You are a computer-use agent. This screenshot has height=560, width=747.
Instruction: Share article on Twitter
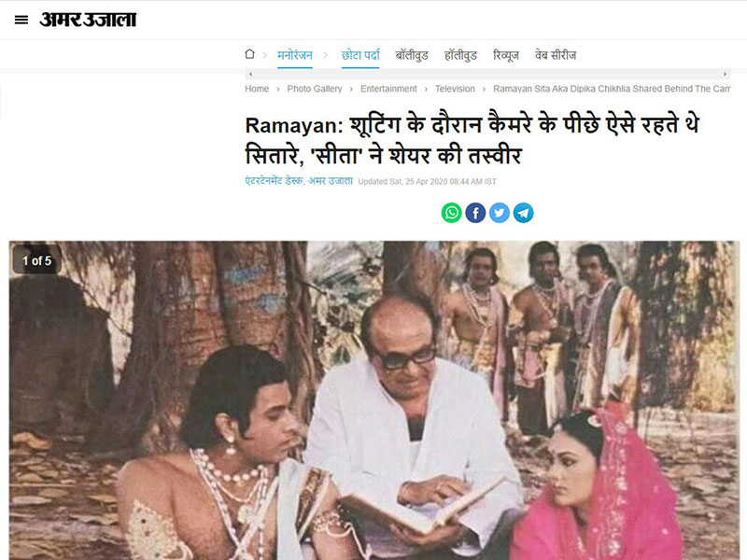(x=500, y=213)
